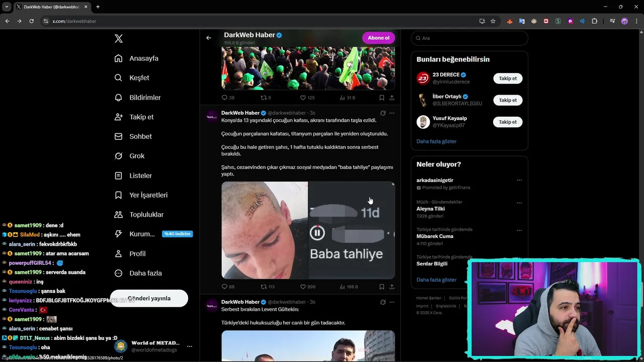The height and width of the screenshot is (362, 644).
Task: Pause the Baba tahliye video
Action: point(317,233)
